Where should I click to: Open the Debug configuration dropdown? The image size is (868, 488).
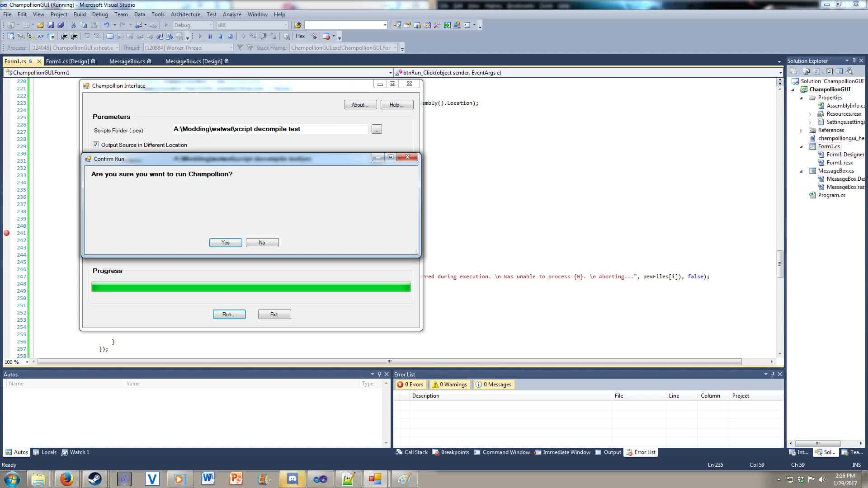pyautogui.click(x=193, y=25)
